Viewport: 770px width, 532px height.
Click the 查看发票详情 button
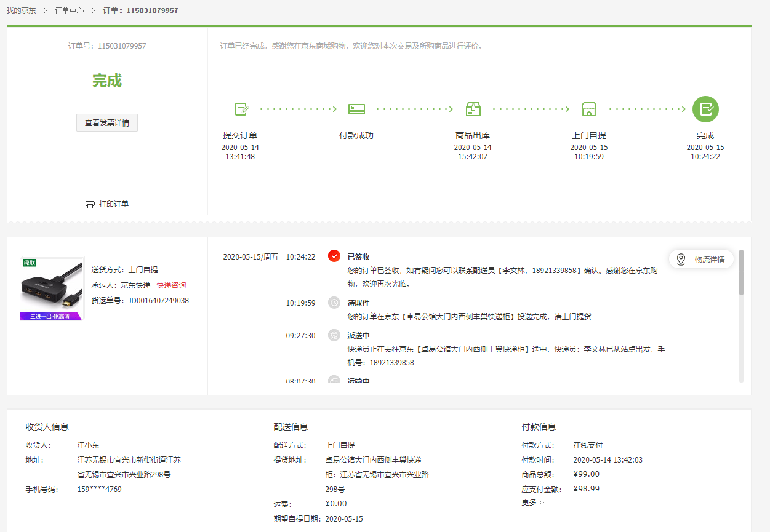107,122
